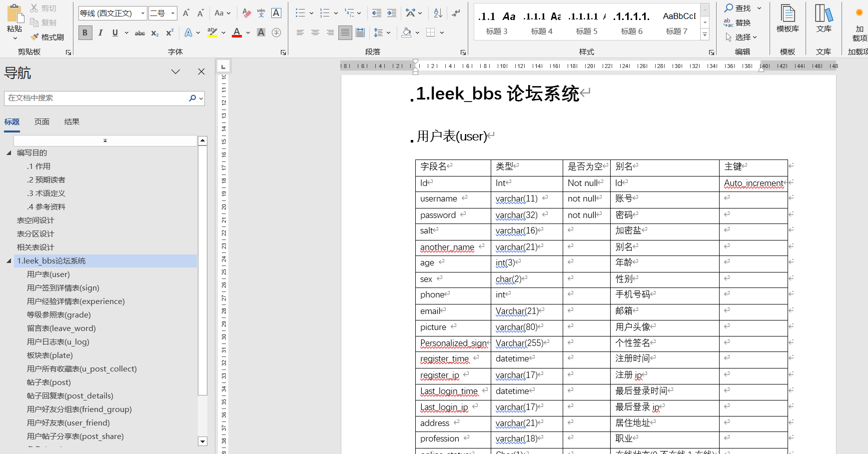Center align text

click(315, 33)
